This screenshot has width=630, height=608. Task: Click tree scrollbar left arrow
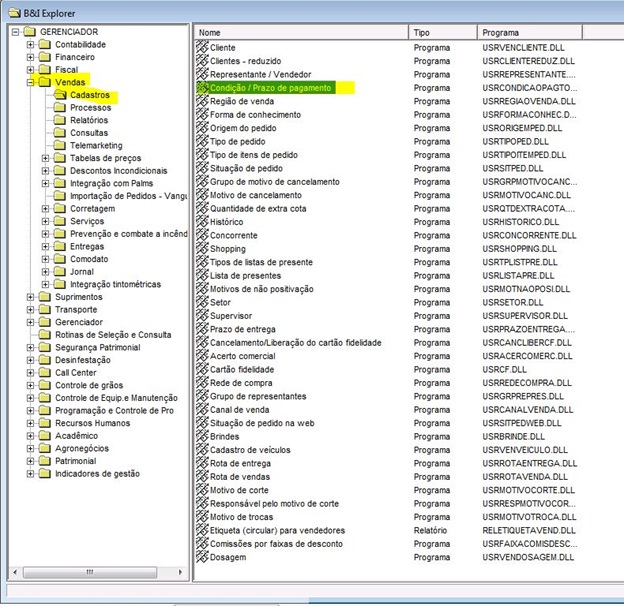pyautogui.click(x=15, y=572)
